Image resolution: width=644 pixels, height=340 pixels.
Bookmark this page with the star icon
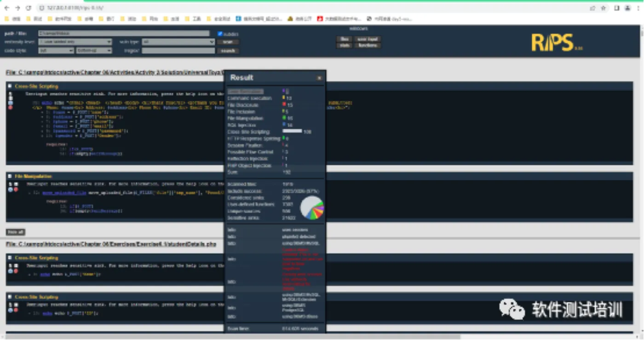tap(603, 8)
